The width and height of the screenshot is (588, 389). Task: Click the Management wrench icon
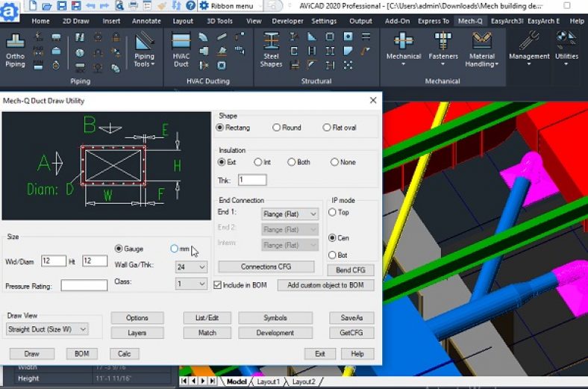click(x=529, y=43)
